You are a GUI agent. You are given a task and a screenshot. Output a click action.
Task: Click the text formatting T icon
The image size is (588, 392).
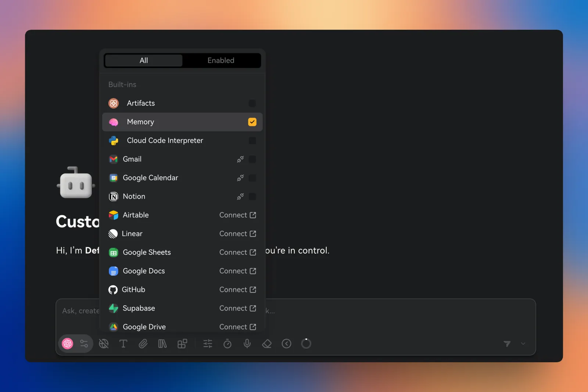123,344
